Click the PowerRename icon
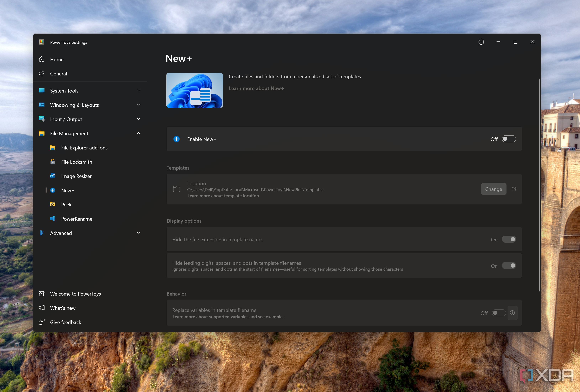Image resolution: width=580 pixels, height=392 pixels. click(53, 219)
